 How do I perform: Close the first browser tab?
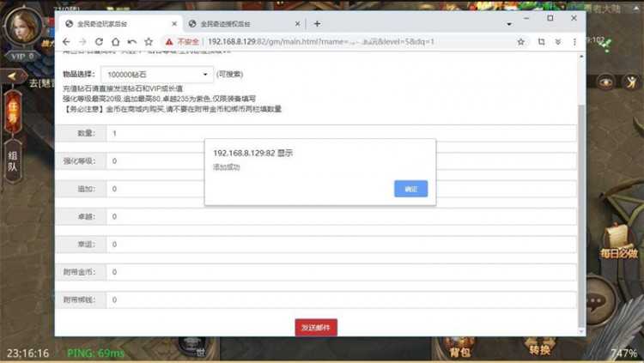pyautogui.click(x=174, y=24)
